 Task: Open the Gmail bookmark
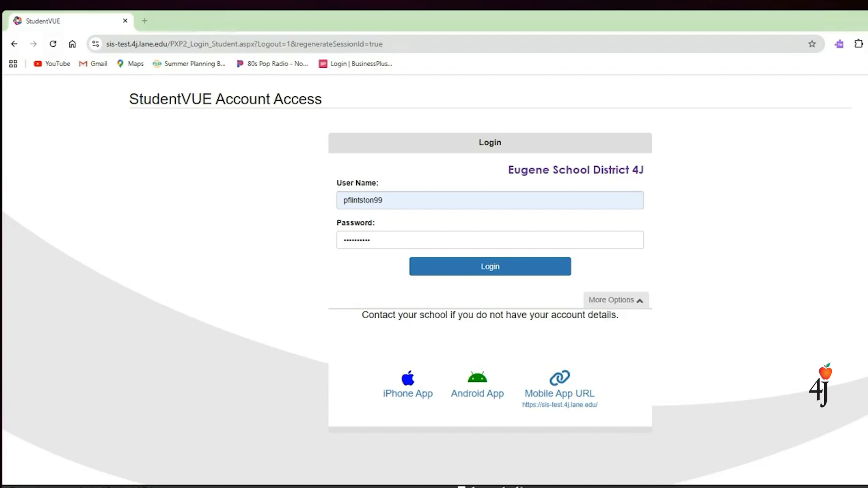point(93,64)
